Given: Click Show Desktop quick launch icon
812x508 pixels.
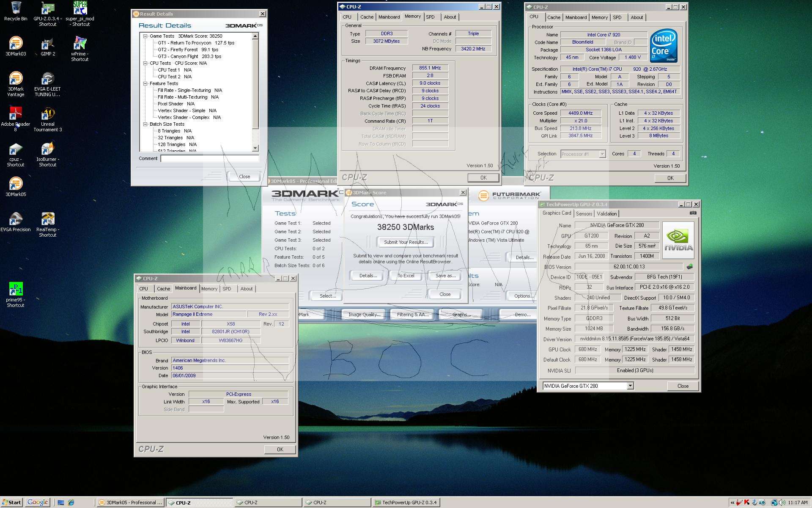Looking at the screenshot, I should point(61,502).
